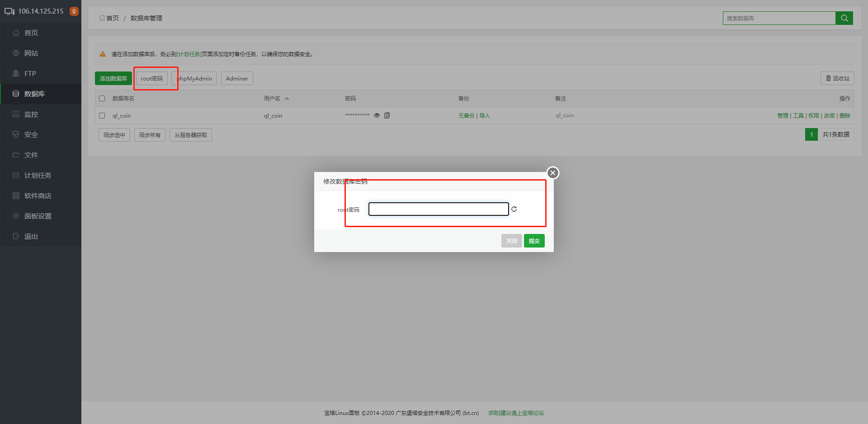Select 退出 to log out
The width and height of the screenshot is (868, 424).
click(41, 236)
